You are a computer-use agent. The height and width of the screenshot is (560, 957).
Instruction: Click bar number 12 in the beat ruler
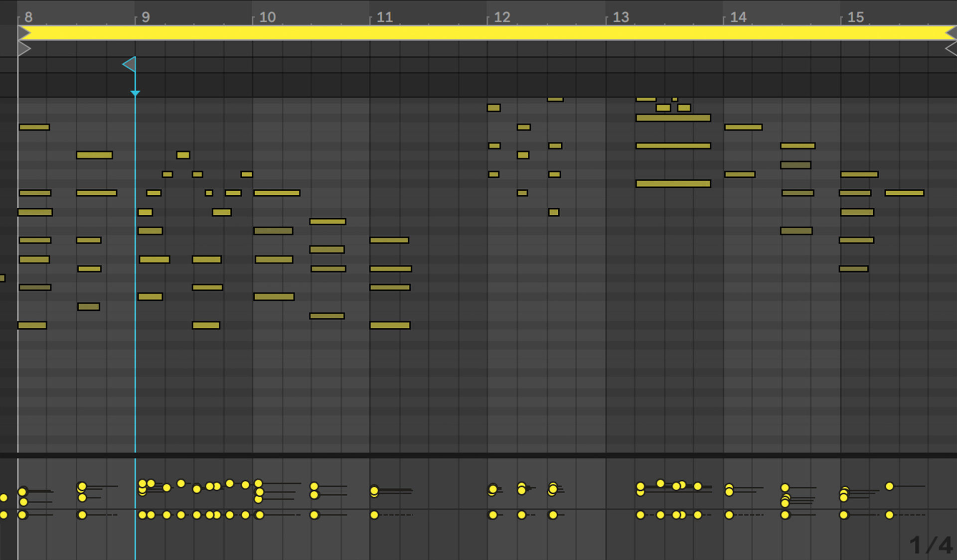(x=502, y=16)
